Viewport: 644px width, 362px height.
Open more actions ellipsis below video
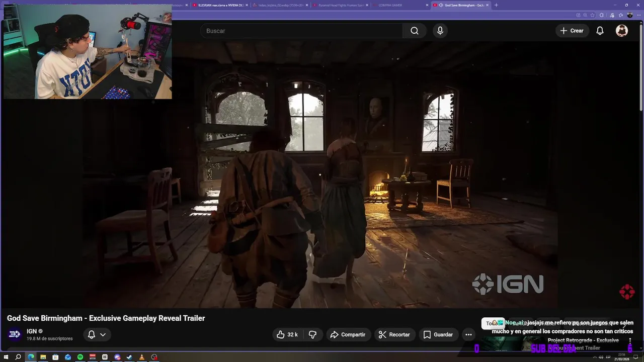coord(468,334)
